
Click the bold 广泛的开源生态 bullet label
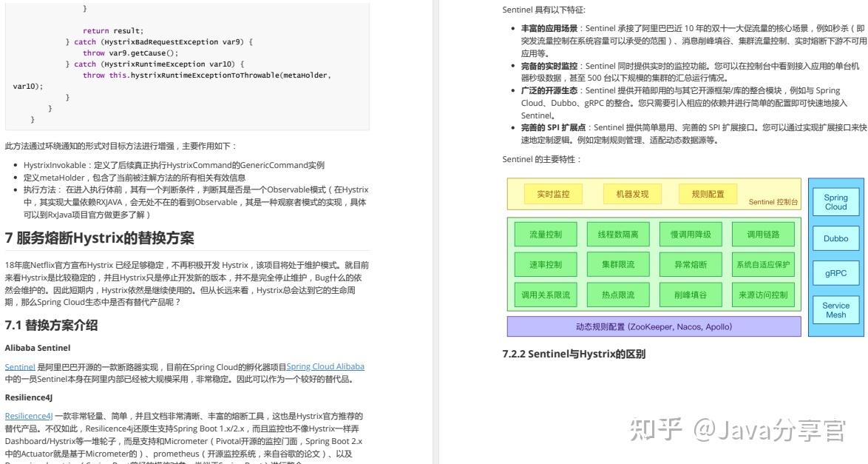pyautogui.click(x=549, y=90)
